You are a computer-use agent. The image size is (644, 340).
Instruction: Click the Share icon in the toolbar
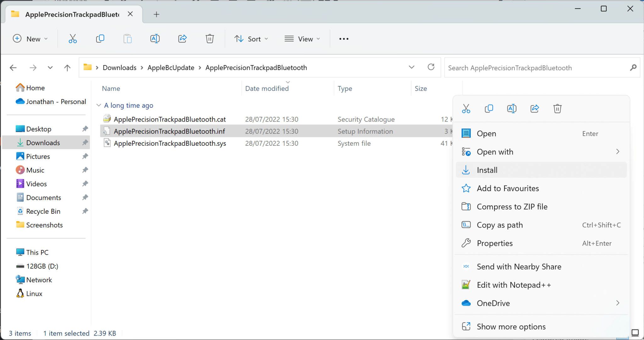point(182,39)
